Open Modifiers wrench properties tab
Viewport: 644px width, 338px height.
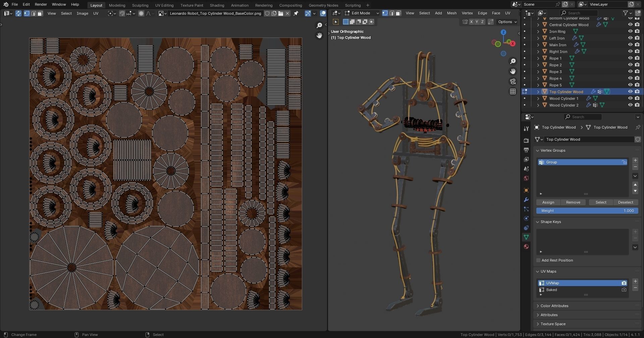[526, 200]
